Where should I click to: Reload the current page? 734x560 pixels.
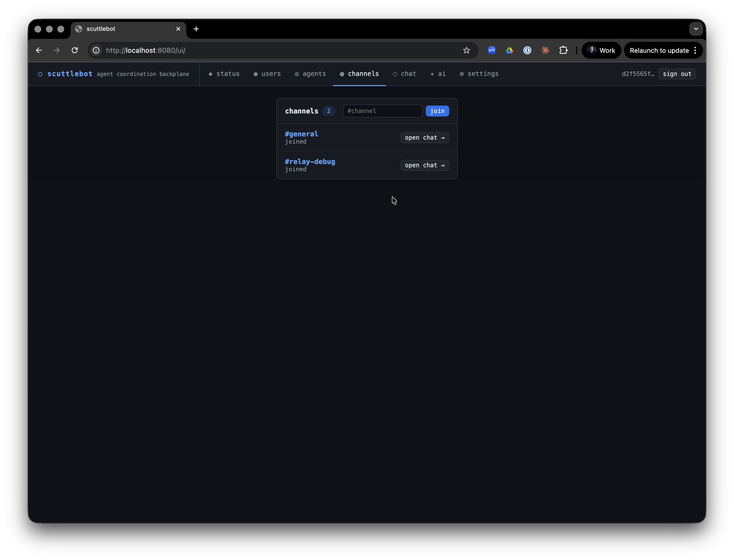click(75, 50)
